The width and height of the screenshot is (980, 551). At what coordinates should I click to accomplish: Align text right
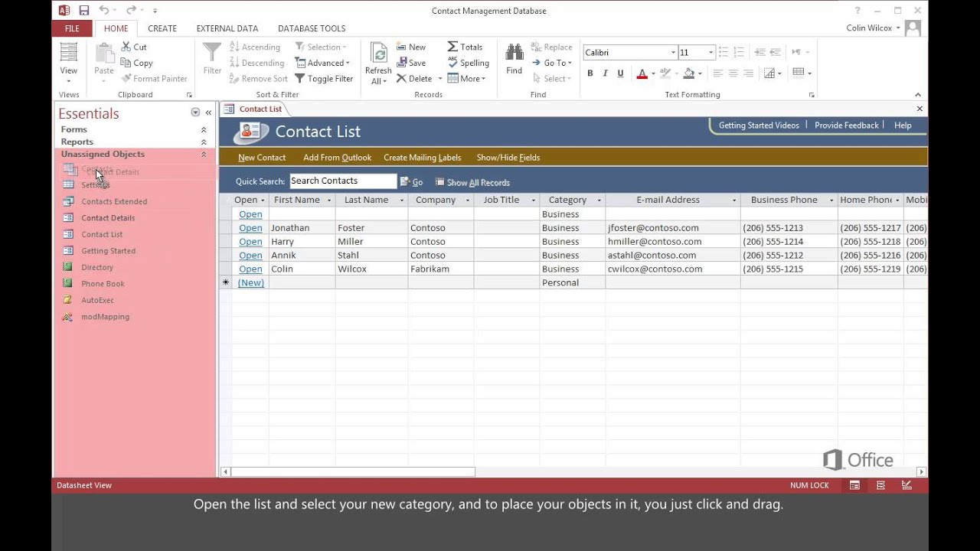[x=748, y=73]
